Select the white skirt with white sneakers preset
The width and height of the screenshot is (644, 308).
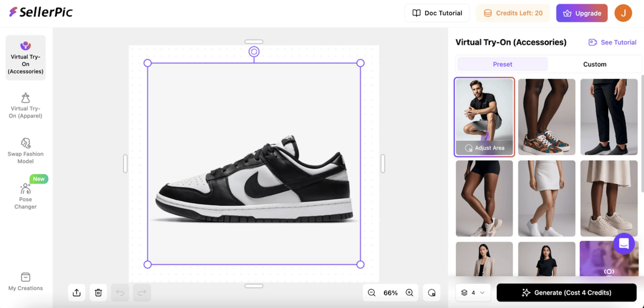pos(547,199)
